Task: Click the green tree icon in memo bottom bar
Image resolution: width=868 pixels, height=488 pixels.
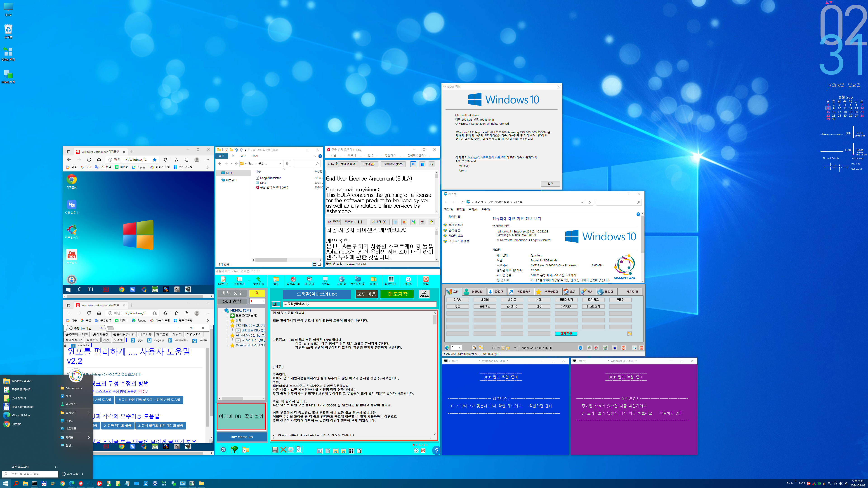Action: pyautogui.click(x=235, y=450)
